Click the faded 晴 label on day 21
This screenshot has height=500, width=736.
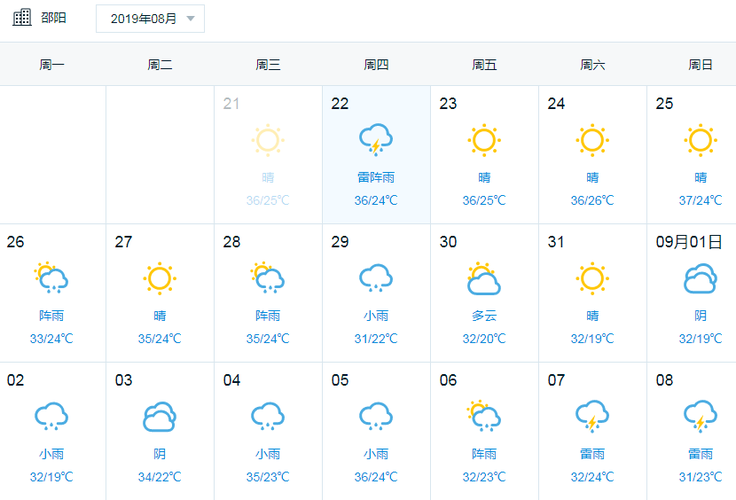268,177
